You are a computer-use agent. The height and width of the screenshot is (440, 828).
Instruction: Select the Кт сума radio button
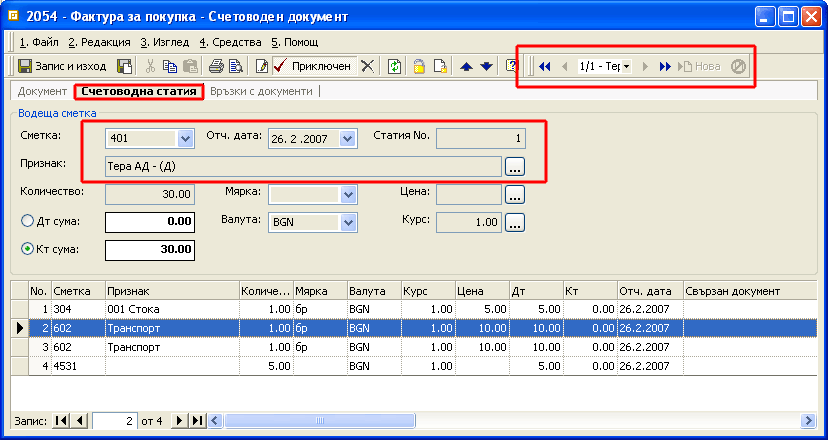pyautogui.click(x=27, y=249)
